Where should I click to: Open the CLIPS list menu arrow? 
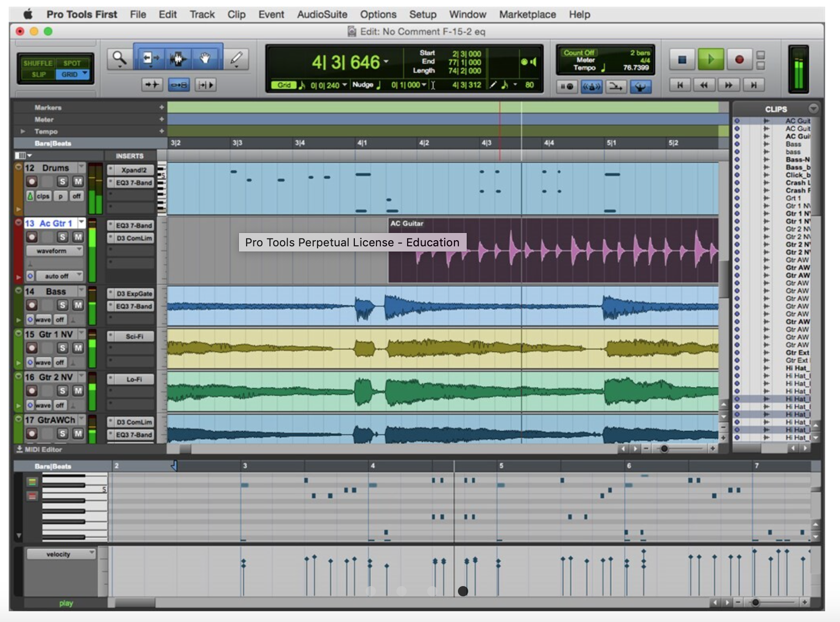(x=813, y=108)
